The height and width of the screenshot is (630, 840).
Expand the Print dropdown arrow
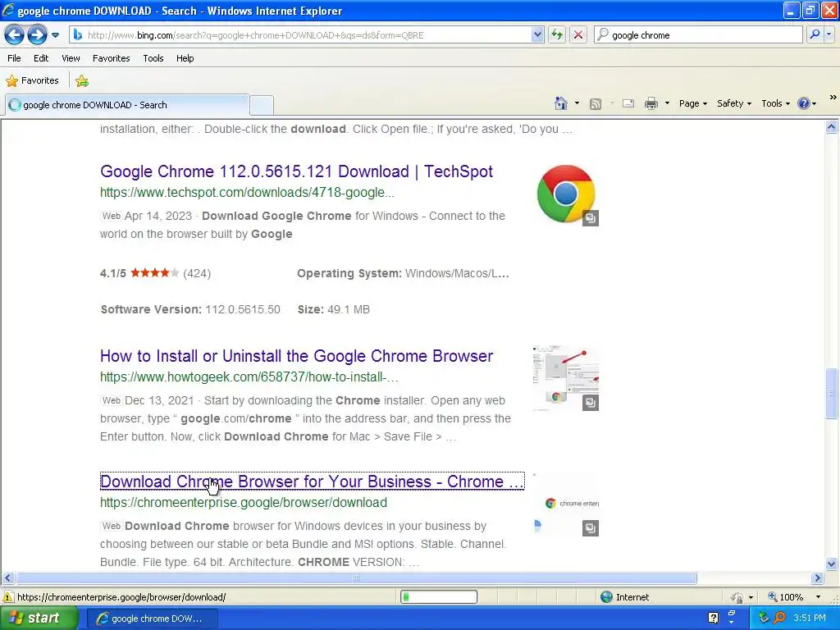(x=667, y=103)
